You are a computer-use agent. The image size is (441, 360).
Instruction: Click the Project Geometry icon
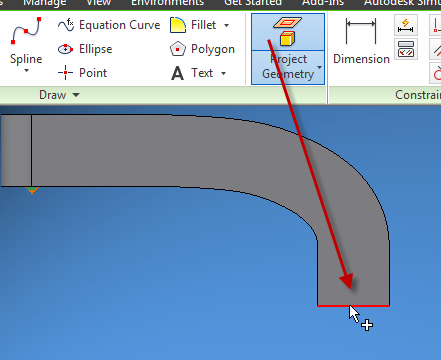[288, 32]
